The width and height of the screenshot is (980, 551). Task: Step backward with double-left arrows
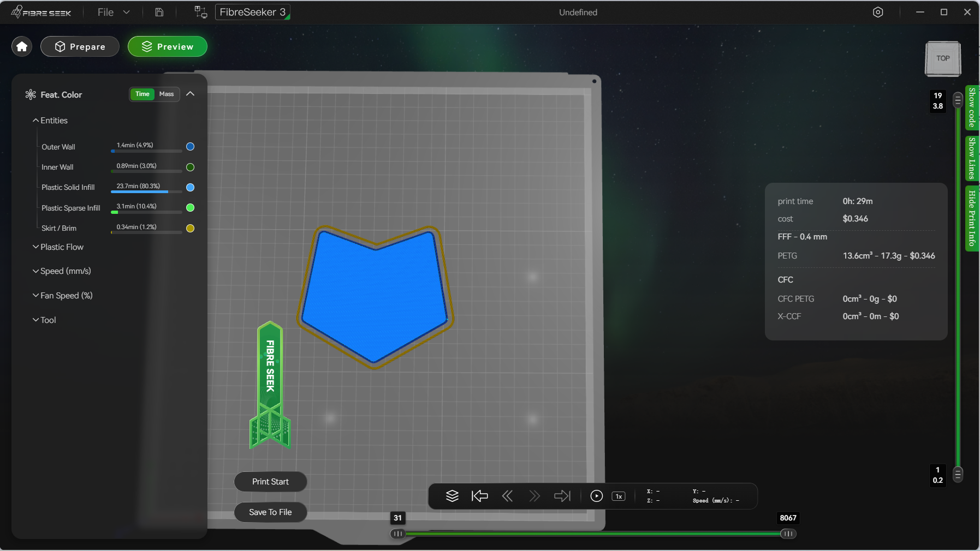point(507,496)
